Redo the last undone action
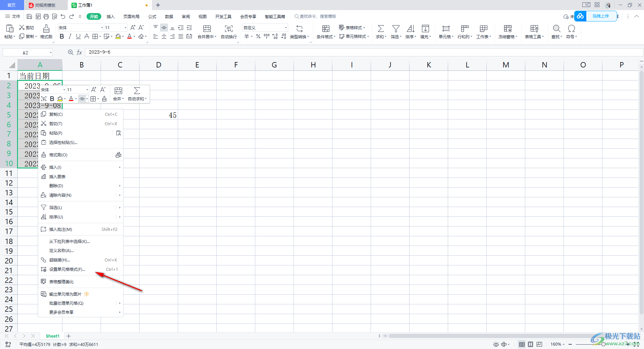Screen dimensions: 644x349 (x=71, y=16)
